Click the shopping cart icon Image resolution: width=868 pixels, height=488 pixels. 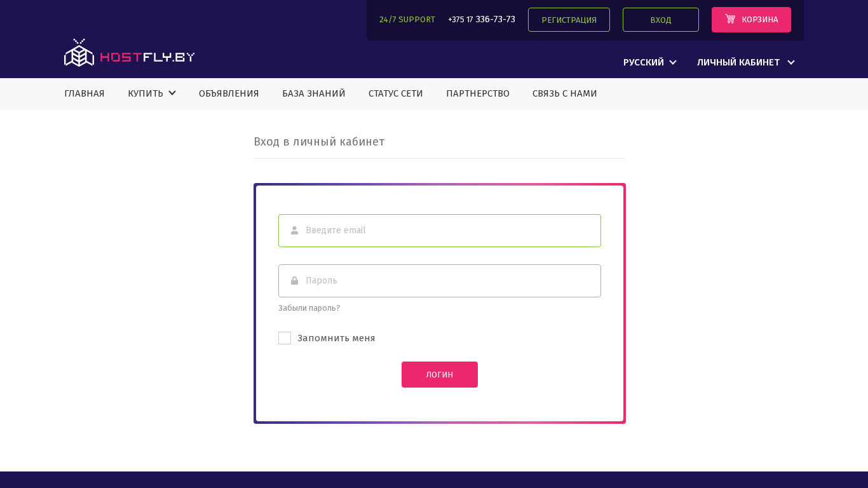coord(730,19)
